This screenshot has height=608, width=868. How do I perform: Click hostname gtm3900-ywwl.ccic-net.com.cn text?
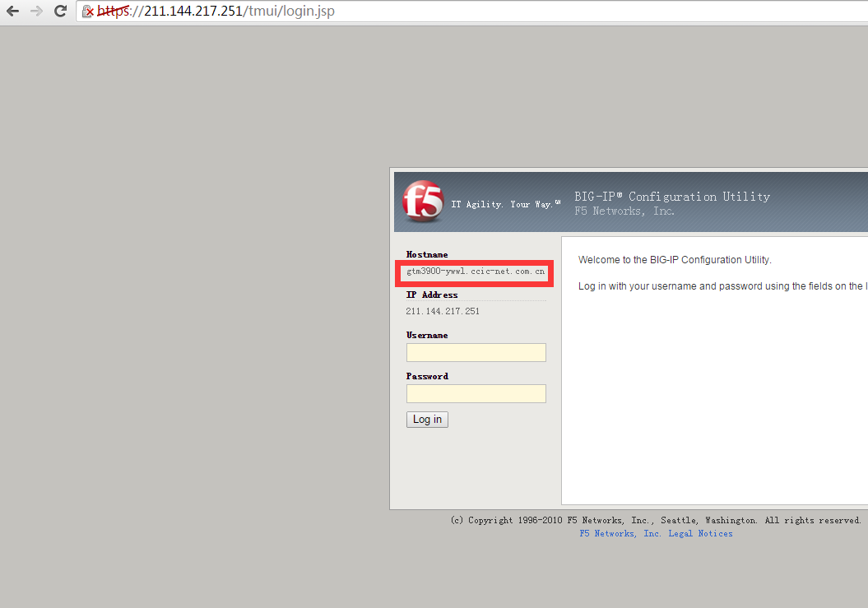click(476, 272)
